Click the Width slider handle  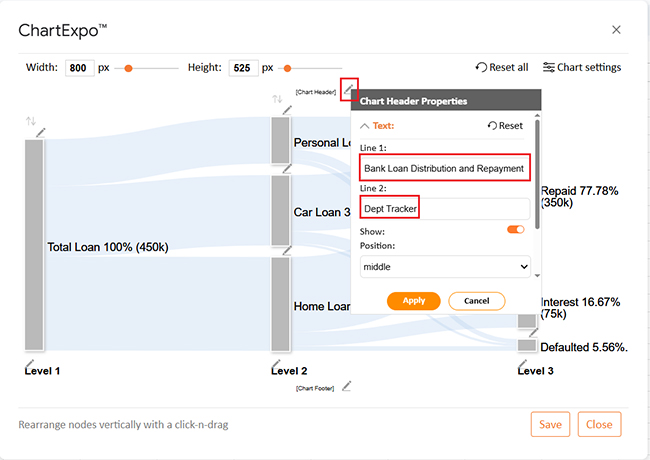128,68
